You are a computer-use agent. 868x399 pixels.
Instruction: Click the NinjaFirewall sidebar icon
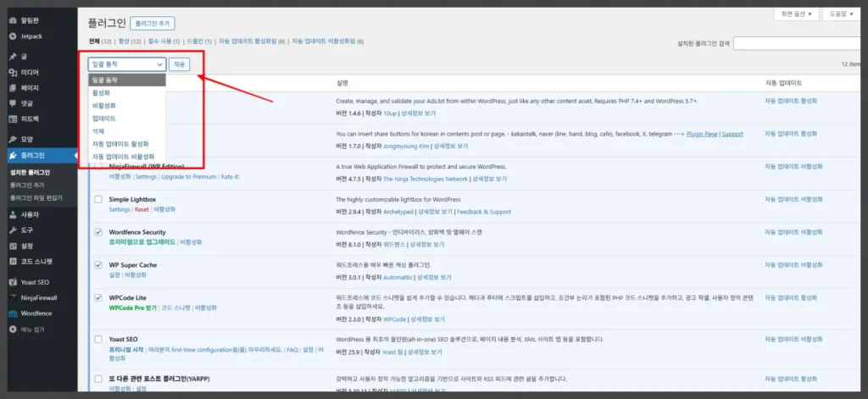click(x=14, y=297)
